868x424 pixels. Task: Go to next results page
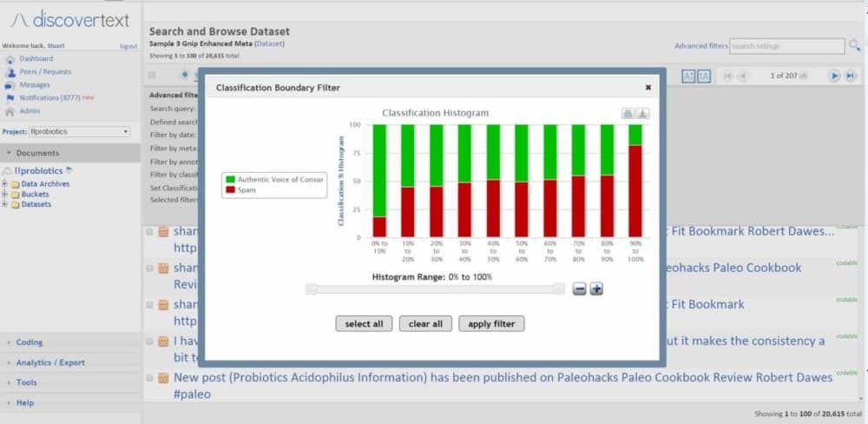point(834,76)
